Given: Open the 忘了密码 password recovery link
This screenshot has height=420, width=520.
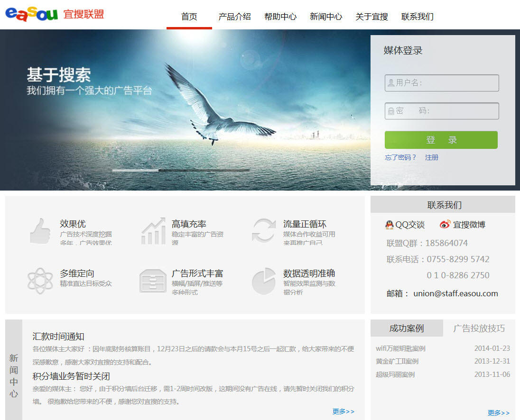Looking at the screenshot, I should point(400,157).
